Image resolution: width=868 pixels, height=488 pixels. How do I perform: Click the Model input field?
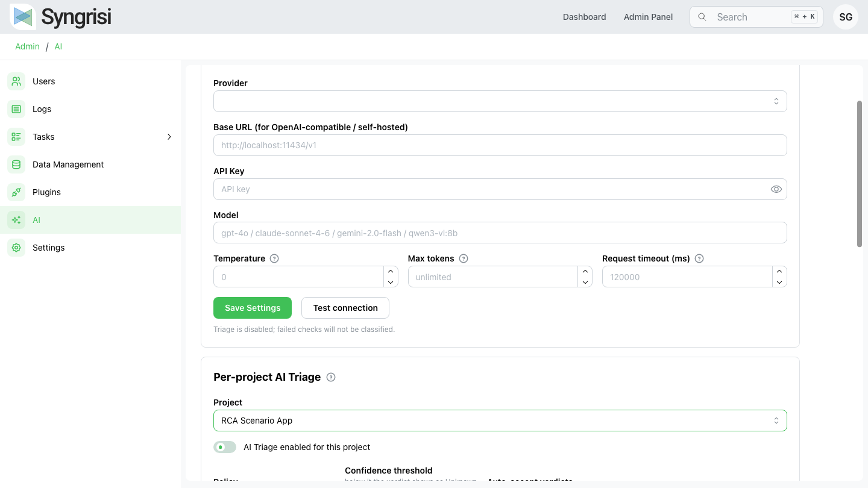coord(500,233)
